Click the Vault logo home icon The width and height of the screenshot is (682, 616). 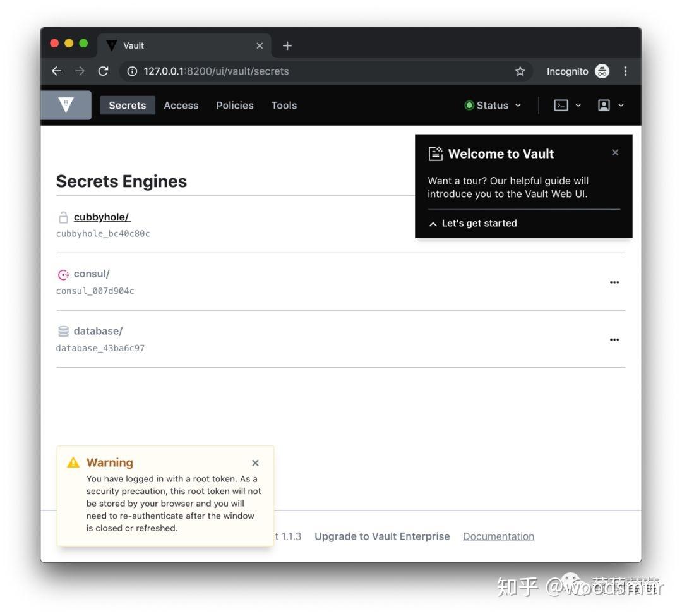tap(66, 105)
